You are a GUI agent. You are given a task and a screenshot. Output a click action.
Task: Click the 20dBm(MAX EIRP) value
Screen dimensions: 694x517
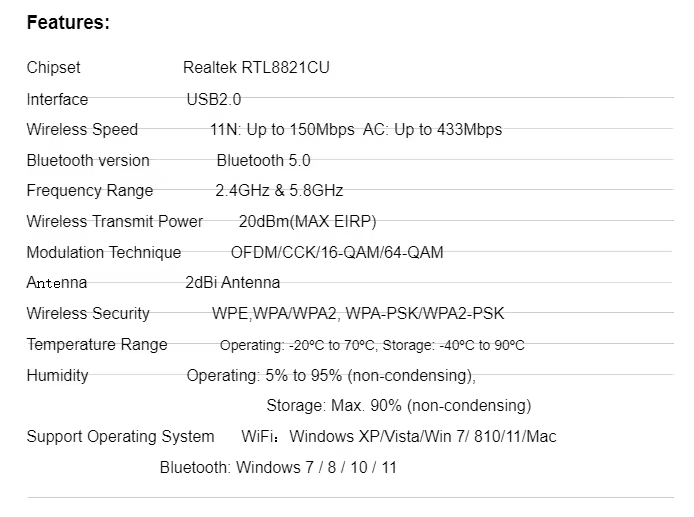click(x=307, y=221)
